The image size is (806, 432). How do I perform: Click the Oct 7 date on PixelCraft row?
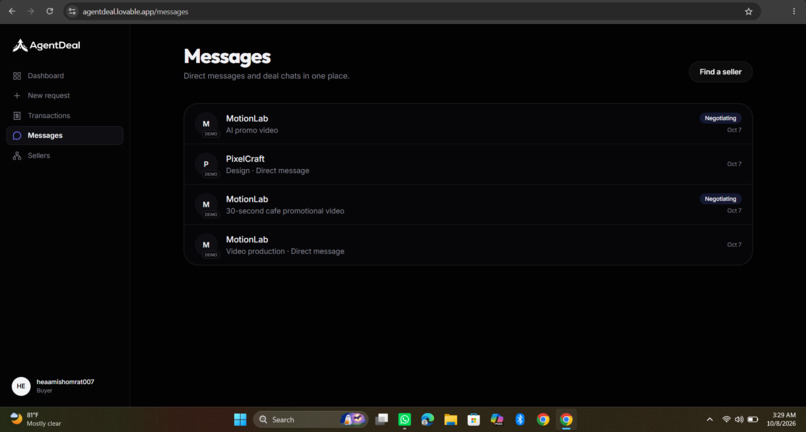(x=734, y=164)
